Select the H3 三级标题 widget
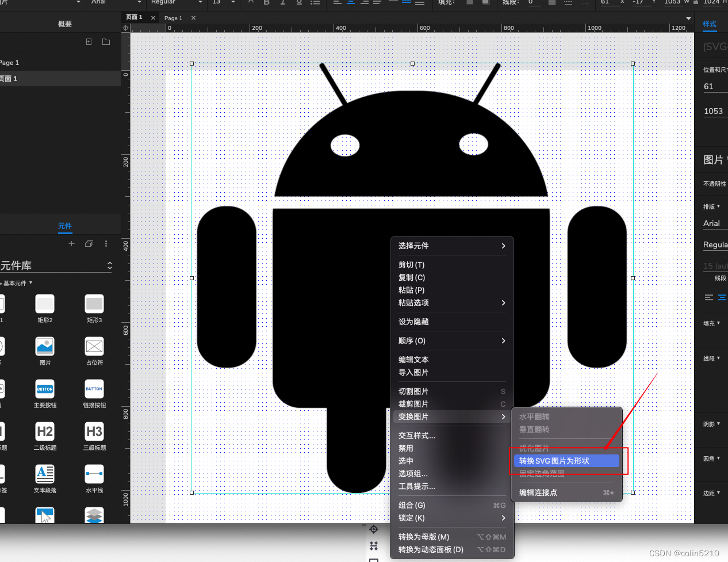Viewport: 728px width, 562px height. click(x=94, y=436)
